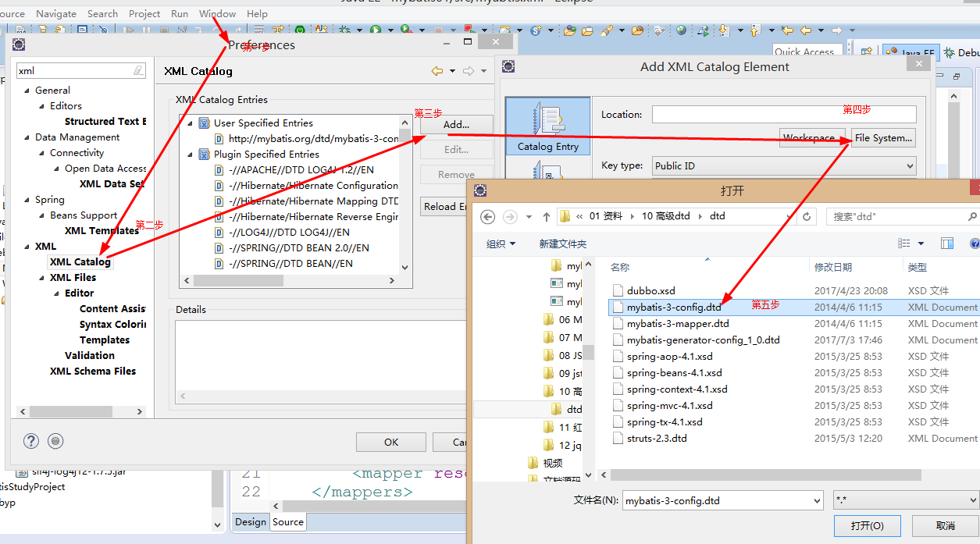980x544 pixels.
Task: Click the dubbo.xsd file icon
Action: pyautogui.click(x=618, y=290)
